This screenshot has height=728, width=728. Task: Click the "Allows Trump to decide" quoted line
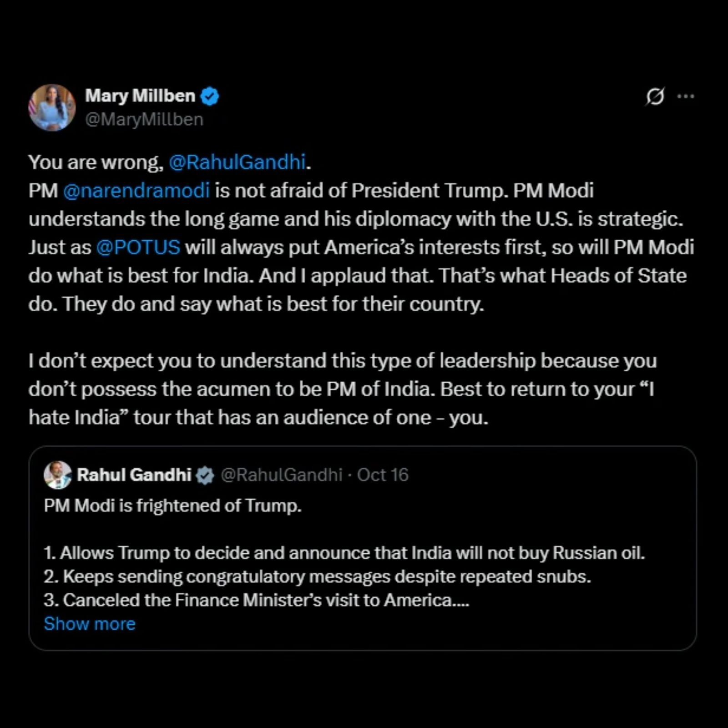344,553
